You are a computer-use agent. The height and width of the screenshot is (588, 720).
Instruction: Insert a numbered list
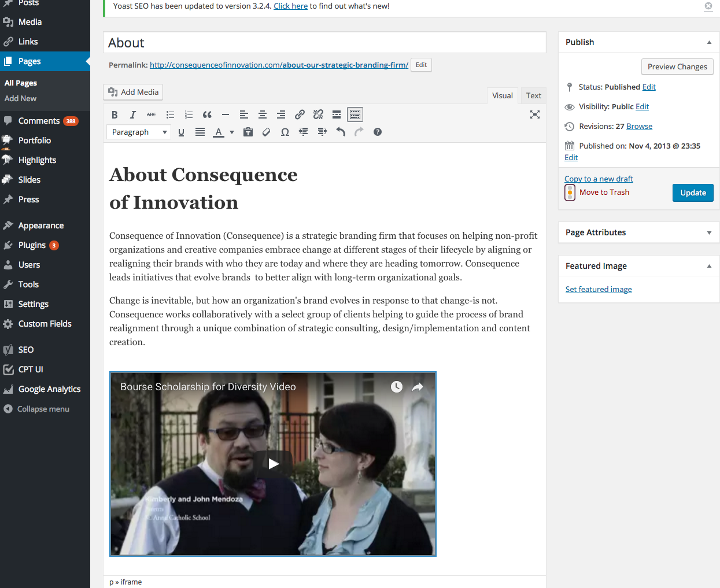tap(189, 114)
